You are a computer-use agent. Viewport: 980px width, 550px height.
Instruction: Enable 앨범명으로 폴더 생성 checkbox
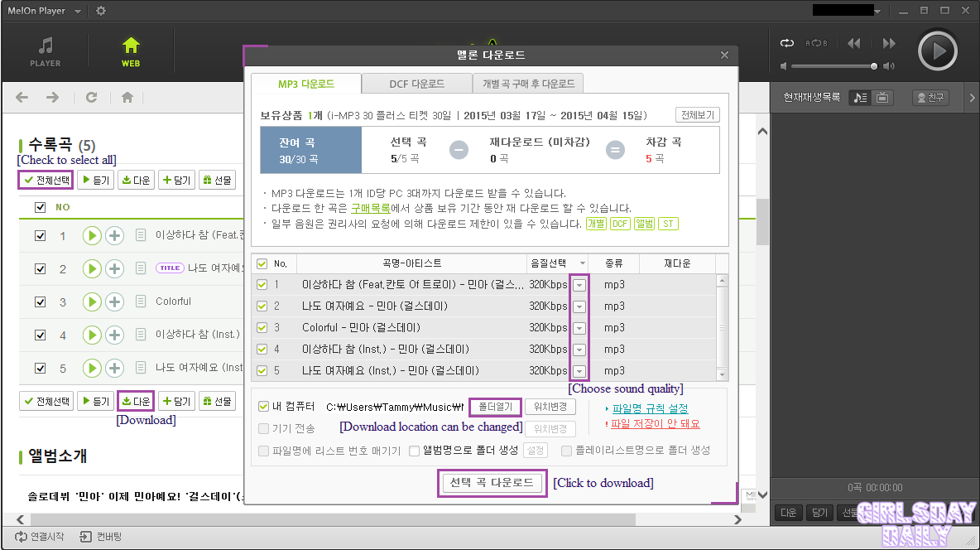414,451
